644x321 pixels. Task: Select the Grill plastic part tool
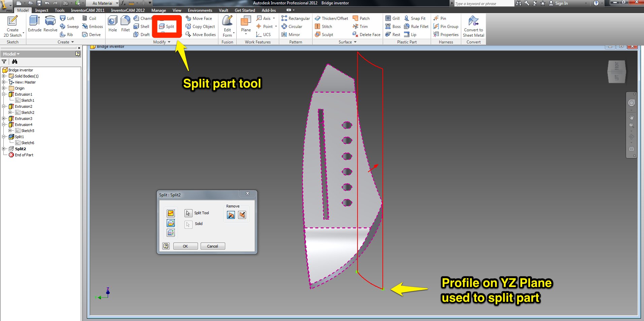[393, 18]
